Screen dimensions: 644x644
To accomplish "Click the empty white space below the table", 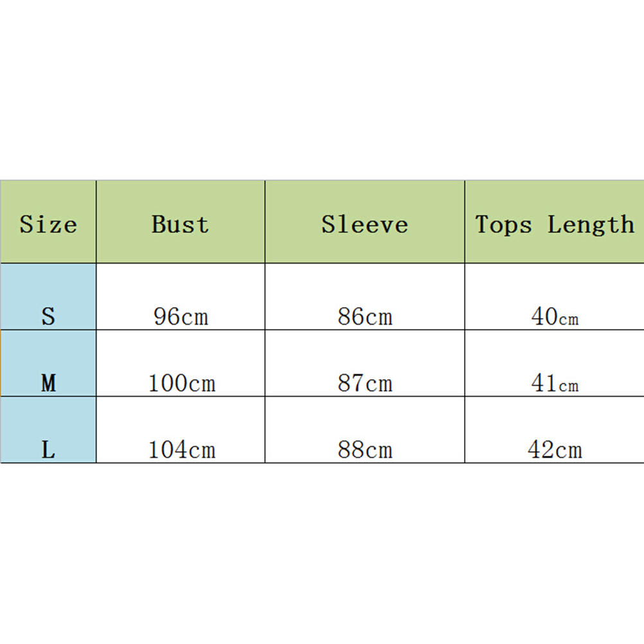I will click(321, 553).
